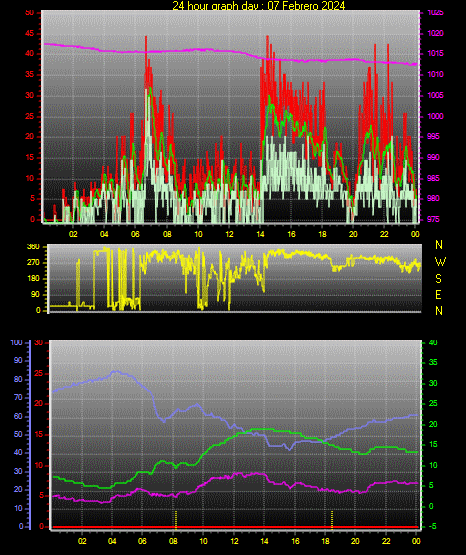The height and width of the screenshot is (555, 466).
Task: Click magenta pressure value 975
Action: 433,219
